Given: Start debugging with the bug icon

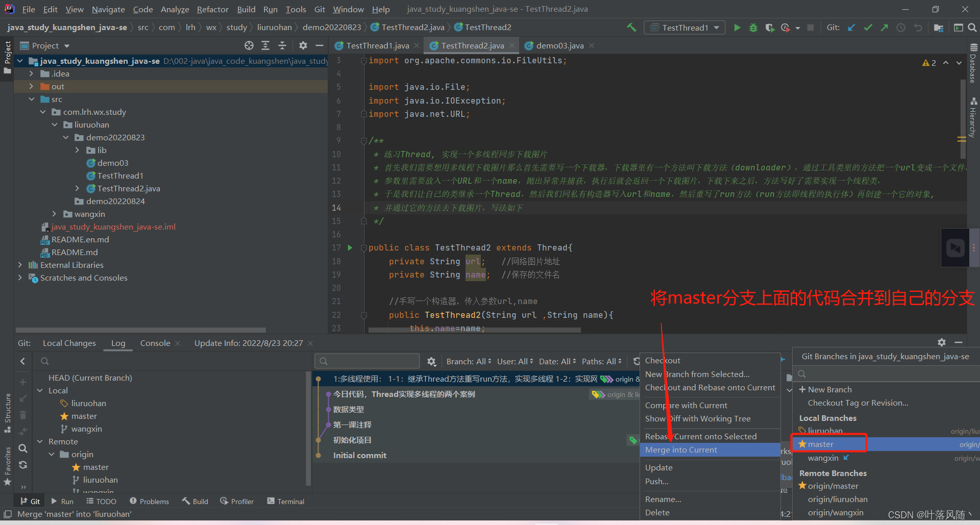Looking at the screenshot, I should click(753, 28).
